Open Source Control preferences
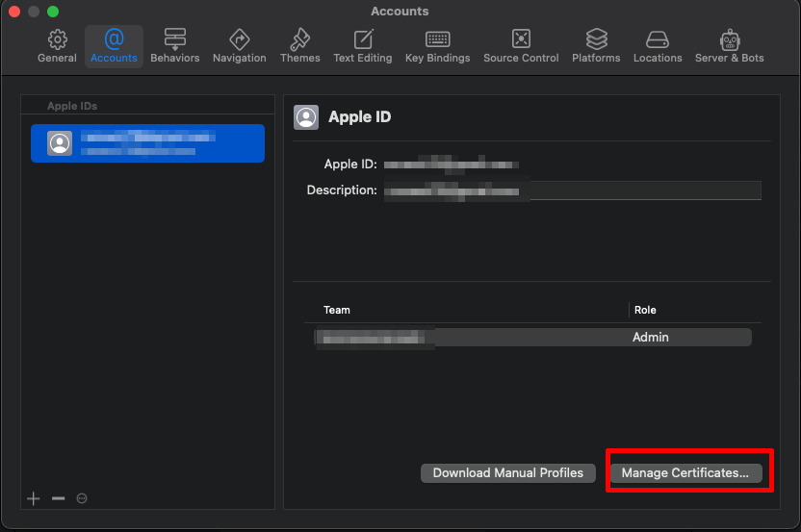Viewport: 801px width, 532px height. (521, 46)
